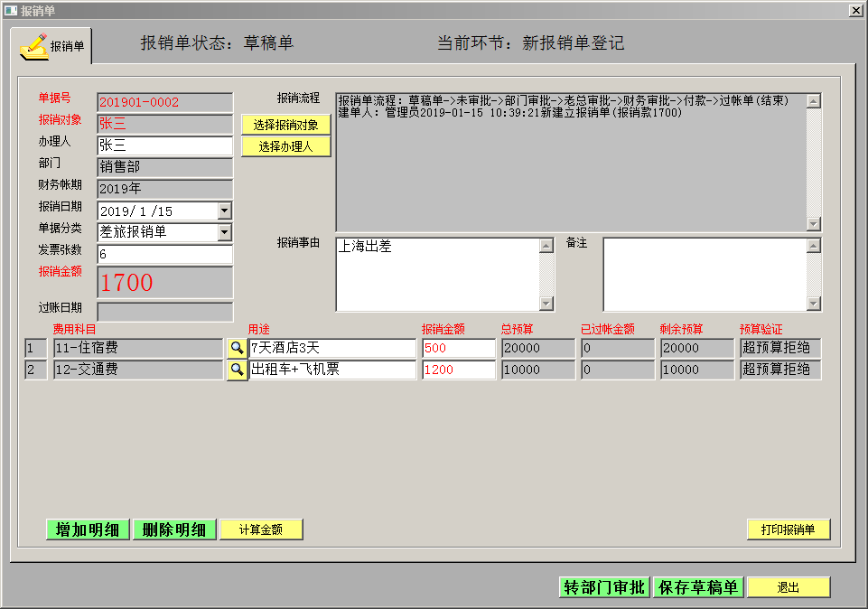Click the 报销金额 field showing 500
The image size is (868, 609).
point(458,348)
